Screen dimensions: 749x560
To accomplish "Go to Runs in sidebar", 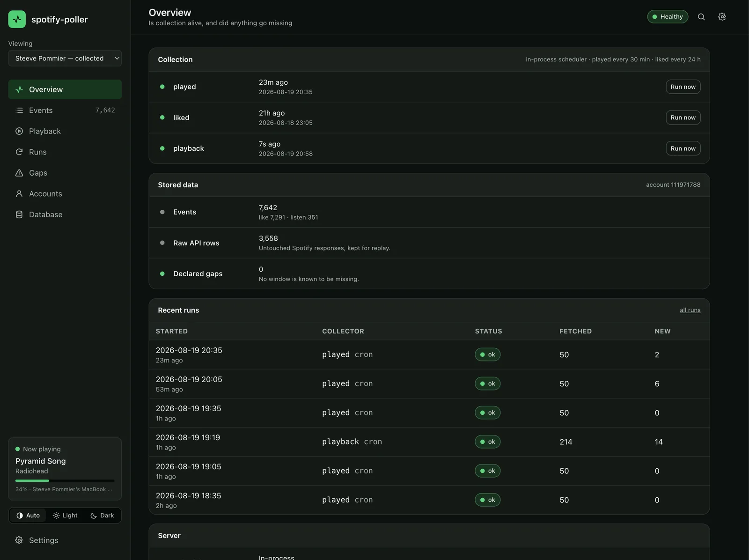I will [65, 152].
